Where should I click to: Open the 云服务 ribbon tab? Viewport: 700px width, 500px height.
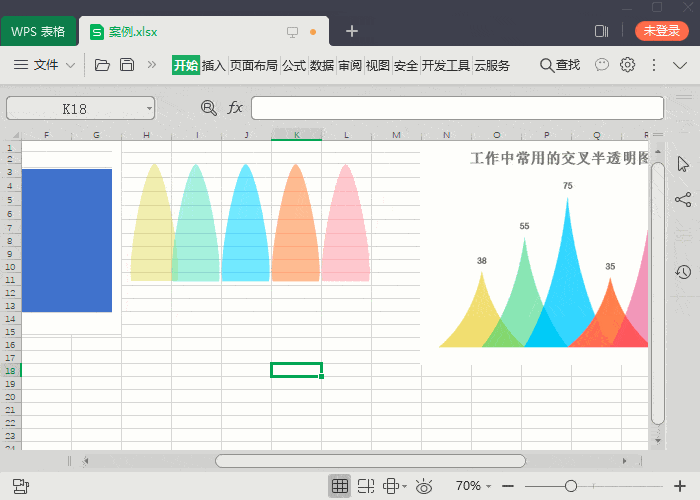492,66
